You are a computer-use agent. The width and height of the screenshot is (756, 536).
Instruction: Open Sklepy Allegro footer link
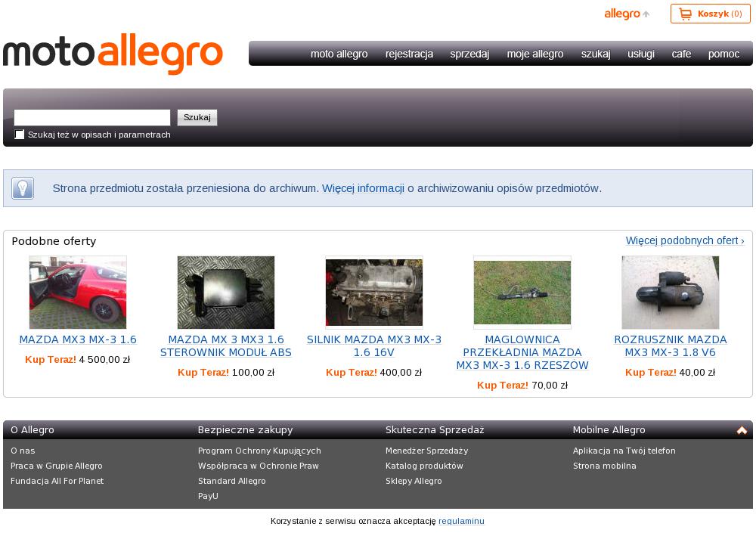pos(414,481)
